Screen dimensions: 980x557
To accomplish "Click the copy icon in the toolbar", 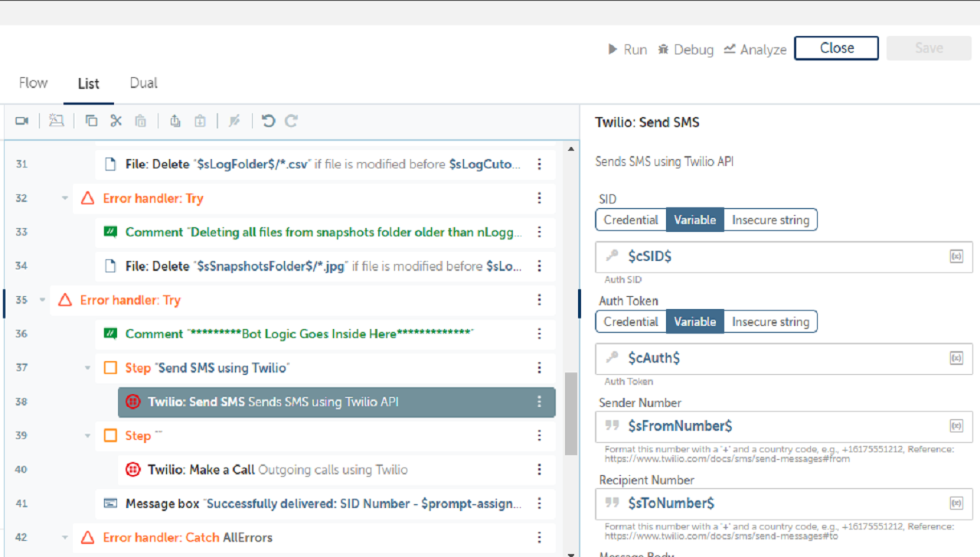I will coord(91,121).
